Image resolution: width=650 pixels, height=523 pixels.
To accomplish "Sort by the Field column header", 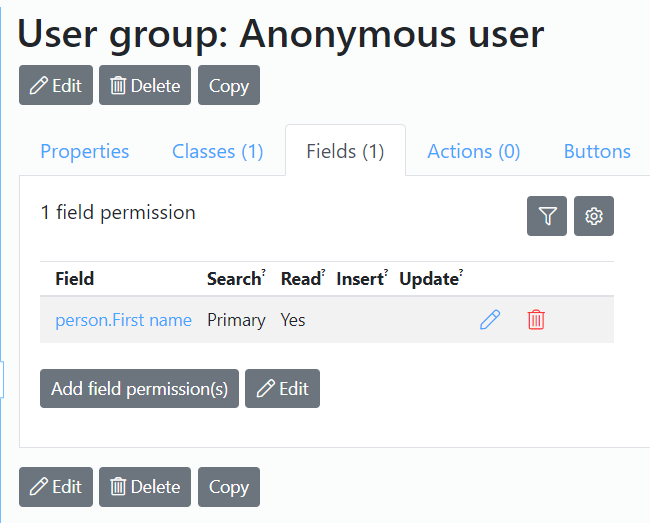I will pyautogui.click(x=75, y=278).
